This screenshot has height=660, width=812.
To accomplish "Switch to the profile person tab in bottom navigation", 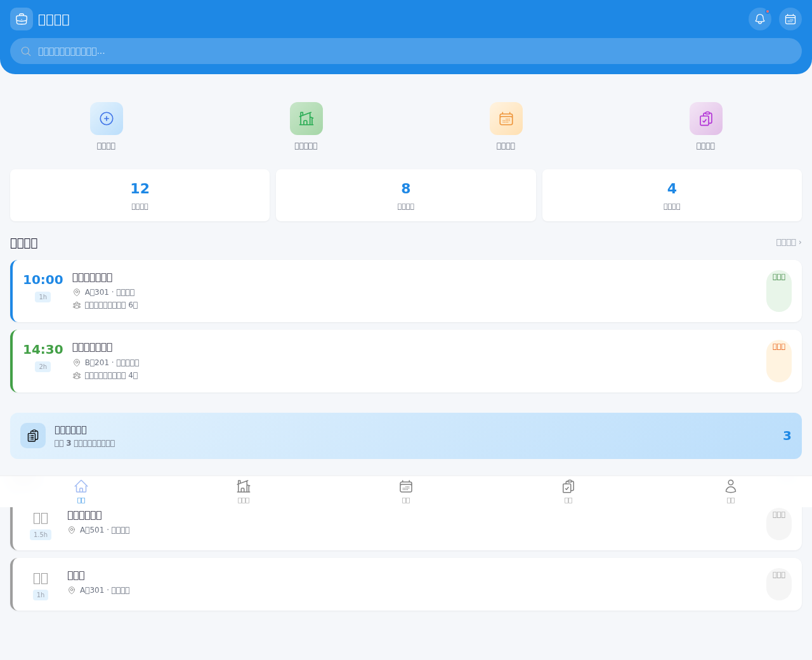I will click(x=731, y=491).
